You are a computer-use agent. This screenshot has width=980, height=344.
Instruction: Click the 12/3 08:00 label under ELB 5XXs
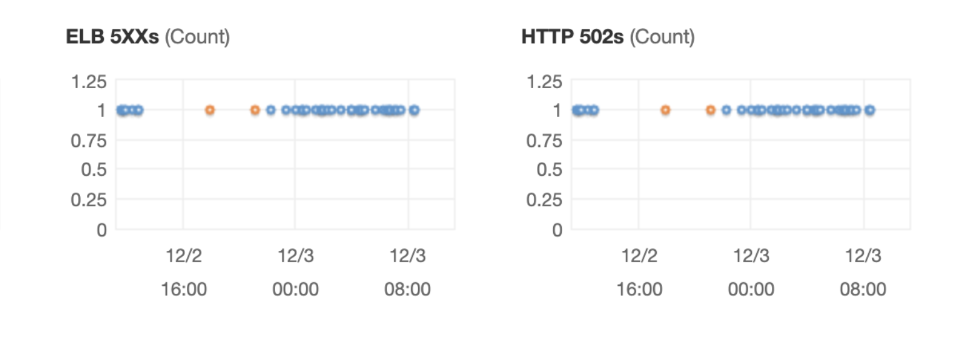click(407, 273)
